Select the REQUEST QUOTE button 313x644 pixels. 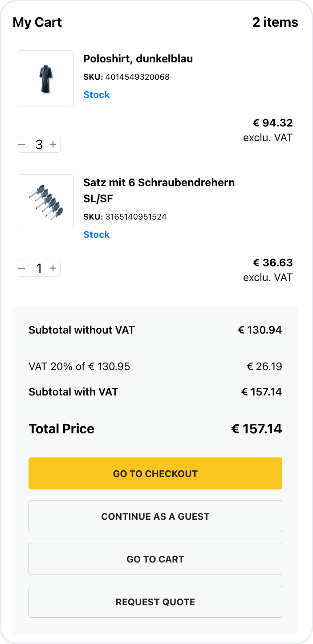click(155, 602)
